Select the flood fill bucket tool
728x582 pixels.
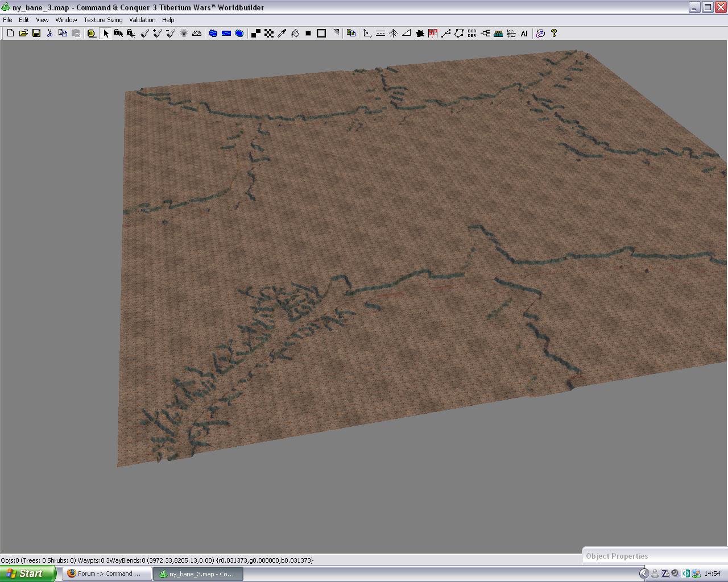coord(295,34)
